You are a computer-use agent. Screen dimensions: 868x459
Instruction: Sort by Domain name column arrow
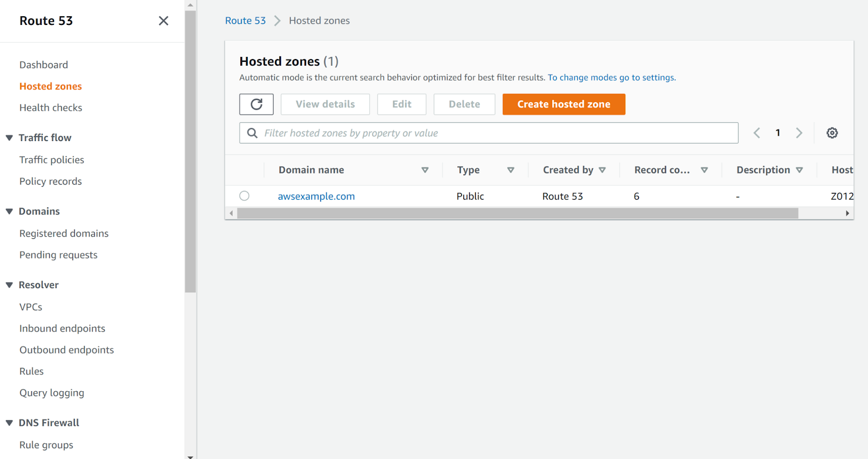pyautogui.click(x=425, y=170)
